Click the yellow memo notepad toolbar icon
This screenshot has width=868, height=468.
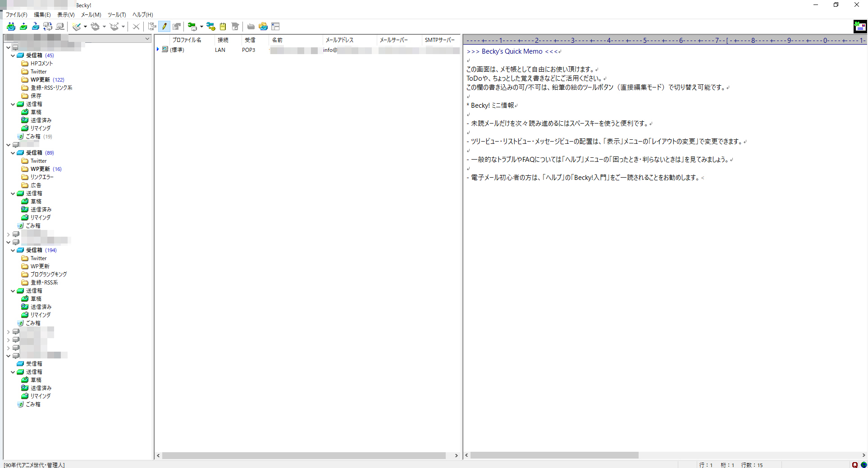click(x=223, y=27)
